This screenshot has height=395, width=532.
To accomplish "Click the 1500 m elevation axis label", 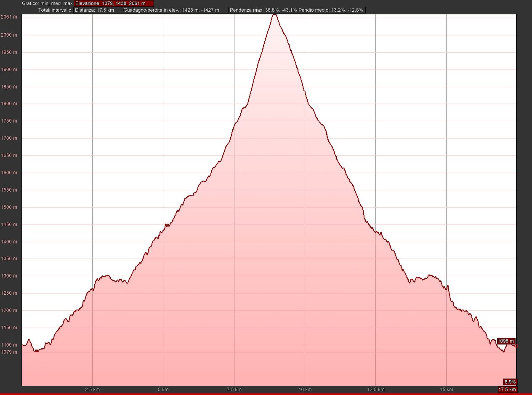I will 9,207.
